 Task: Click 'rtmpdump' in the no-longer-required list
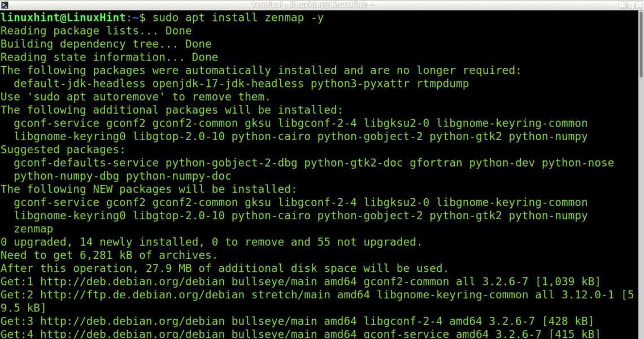coord(442,84)
